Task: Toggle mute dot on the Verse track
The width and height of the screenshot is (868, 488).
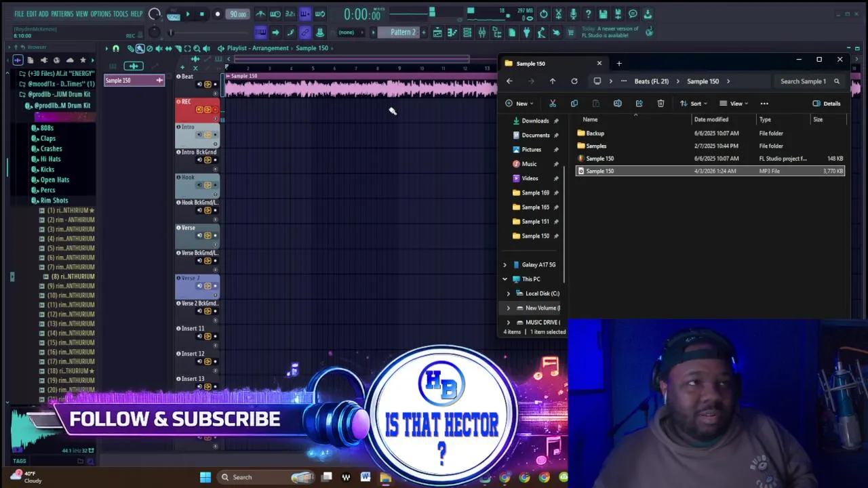Action: pos(215,235)
